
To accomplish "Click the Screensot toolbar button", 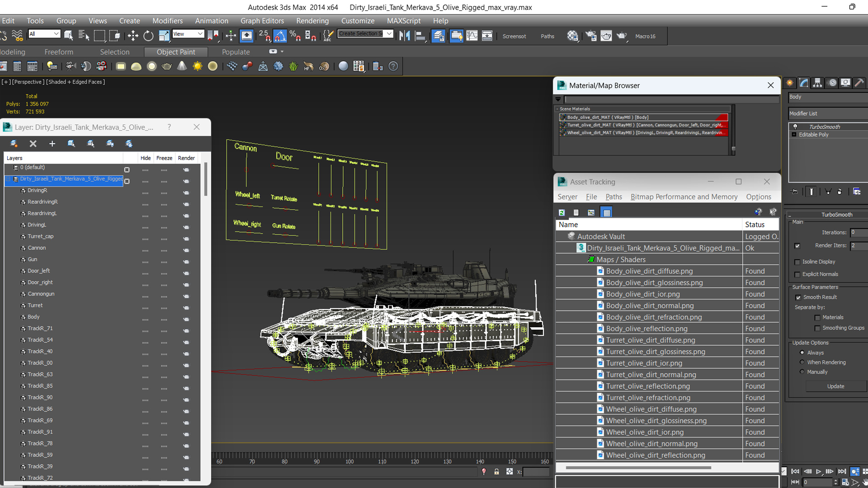I will click(x=514, y=36).
